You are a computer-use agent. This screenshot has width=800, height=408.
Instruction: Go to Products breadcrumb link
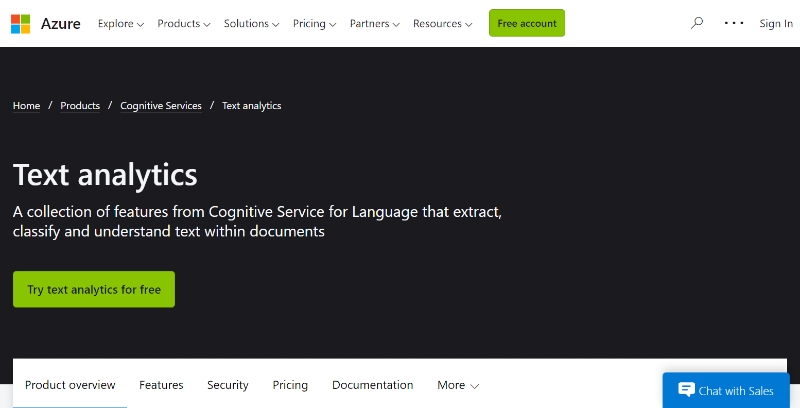[80, 106]
